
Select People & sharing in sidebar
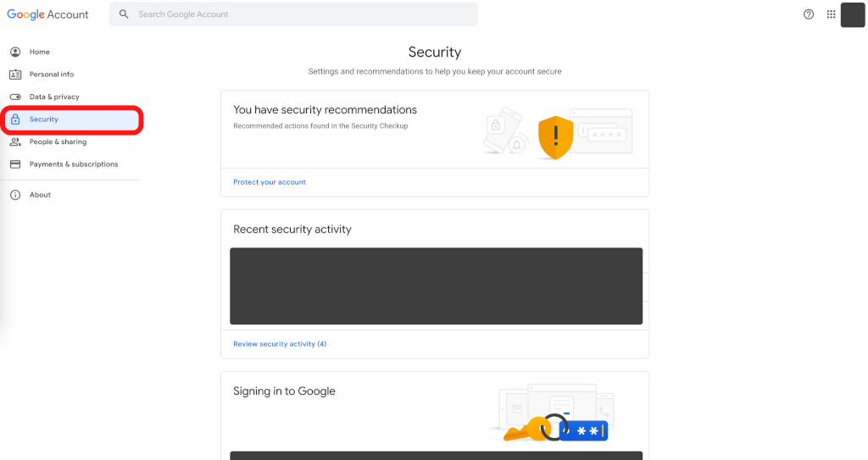pos(58,141)
